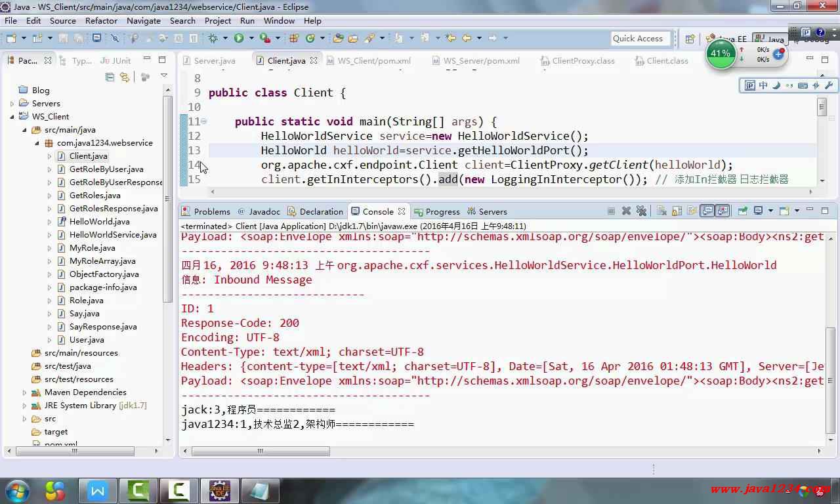Open the Problems view tab

point(206,211)
